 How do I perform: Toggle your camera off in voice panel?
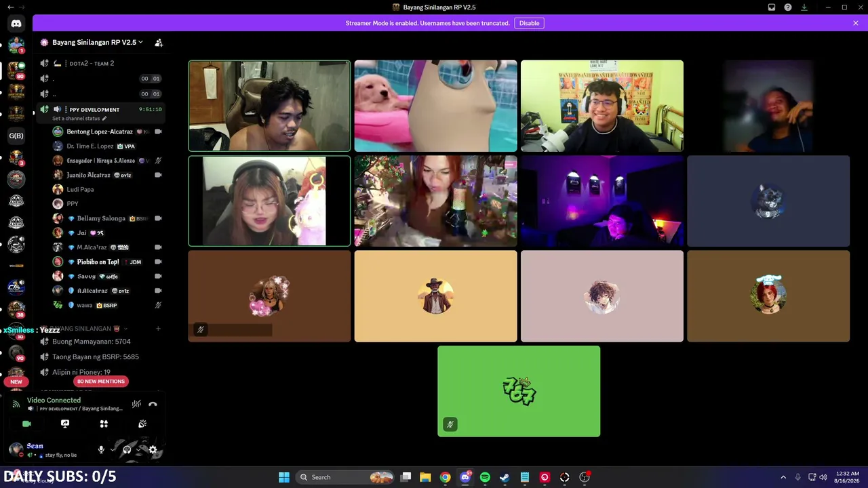(x=26, y=424)
